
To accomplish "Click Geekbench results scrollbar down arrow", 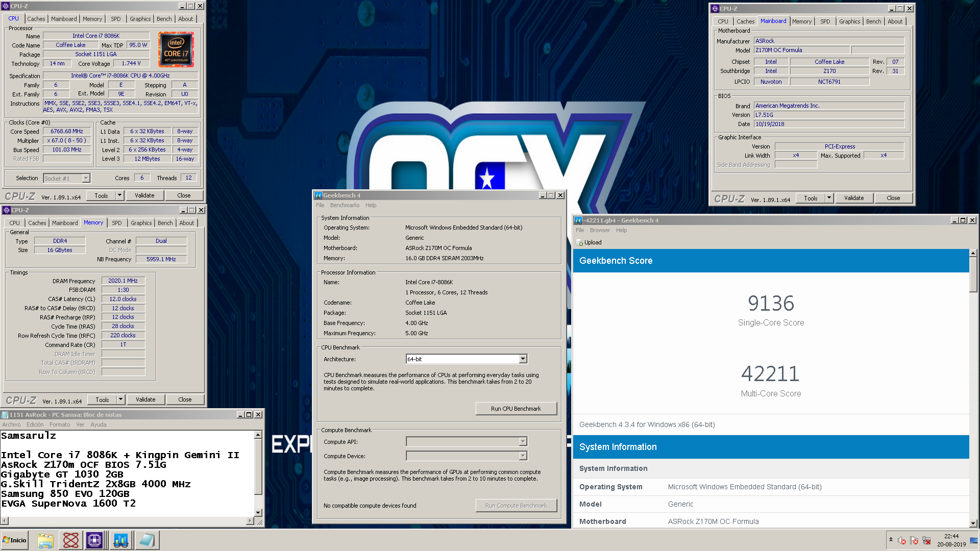I will (973, 523).
